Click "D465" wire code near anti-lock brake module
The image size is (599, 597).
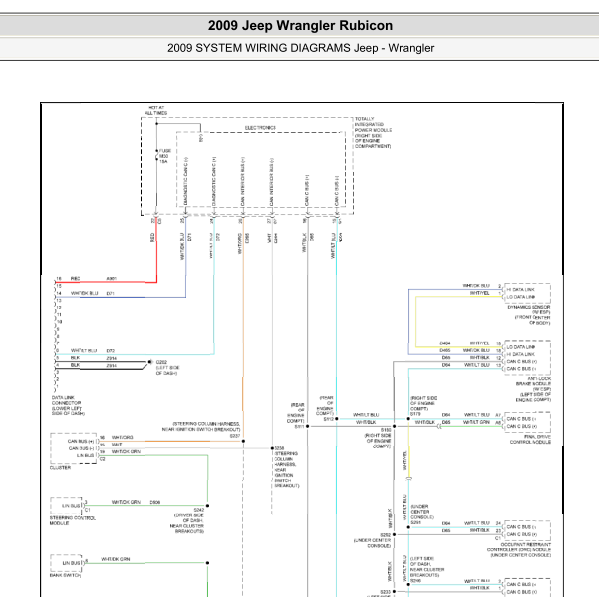point(445,350)
